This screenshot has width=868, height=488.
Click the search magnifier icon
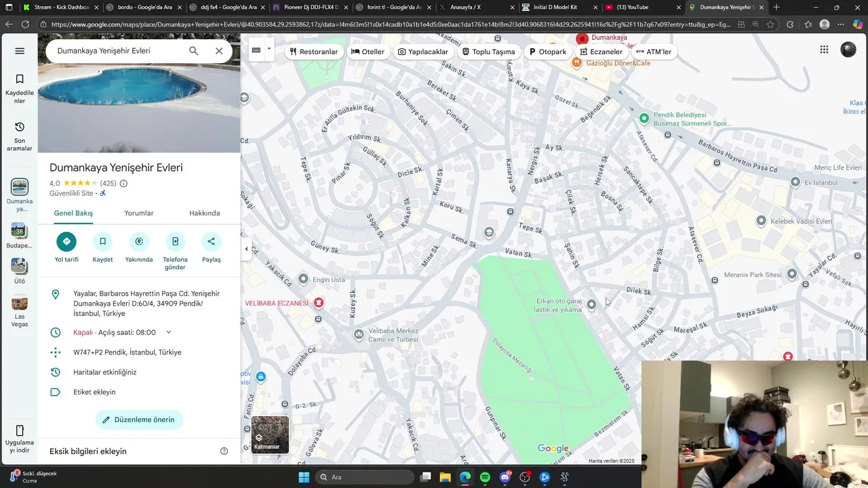(x=193, y=51)
